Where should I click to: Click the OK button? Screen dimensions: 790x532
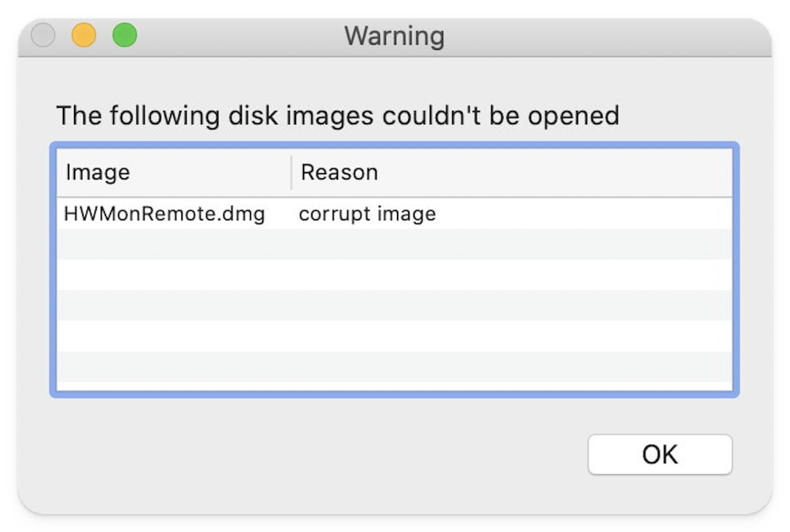tap(659, 454)
